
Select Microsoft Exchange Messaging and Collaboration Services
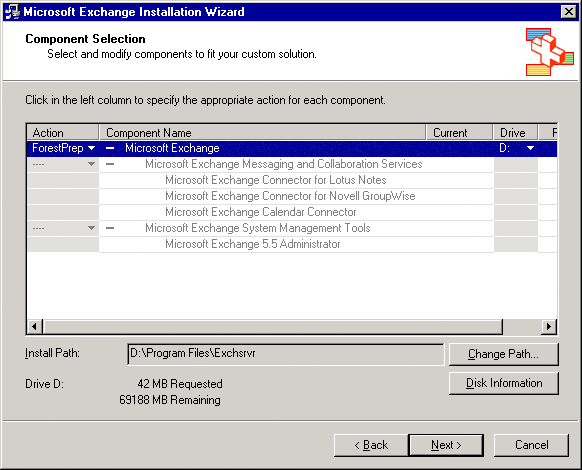(x=284, y=164)
